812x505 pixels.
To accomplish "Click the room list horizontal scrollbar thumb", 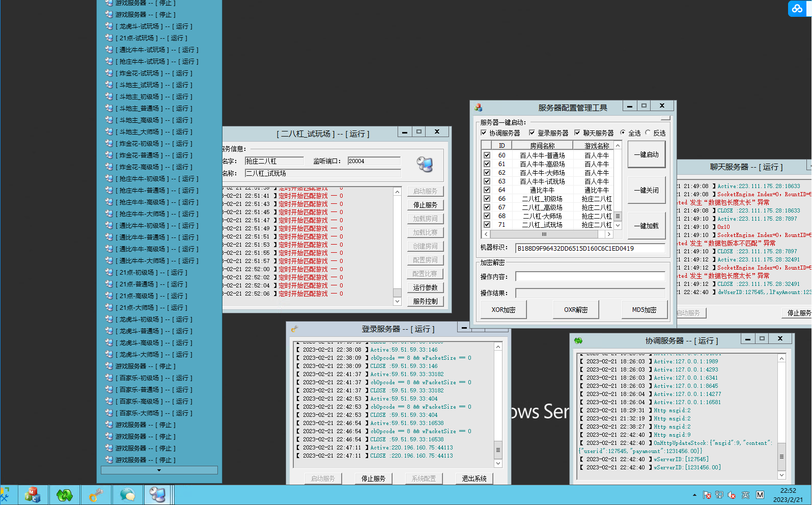I will pos(544,234).
